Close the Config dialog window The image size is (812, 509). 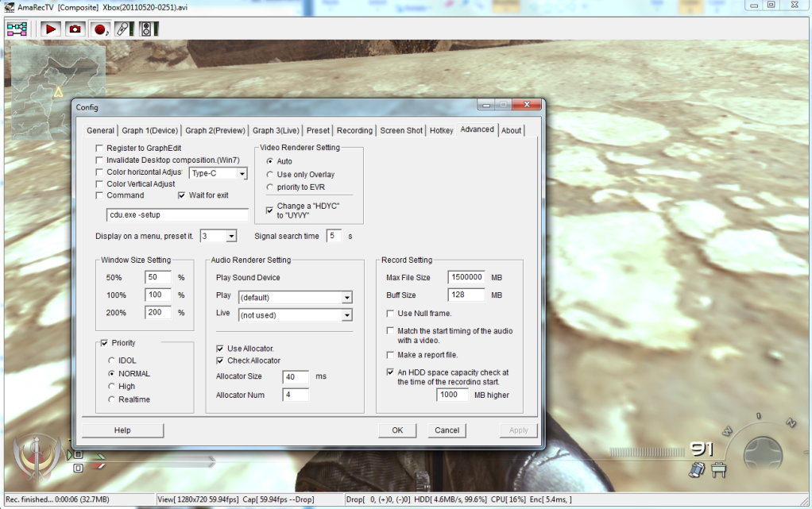click(527, 105)
